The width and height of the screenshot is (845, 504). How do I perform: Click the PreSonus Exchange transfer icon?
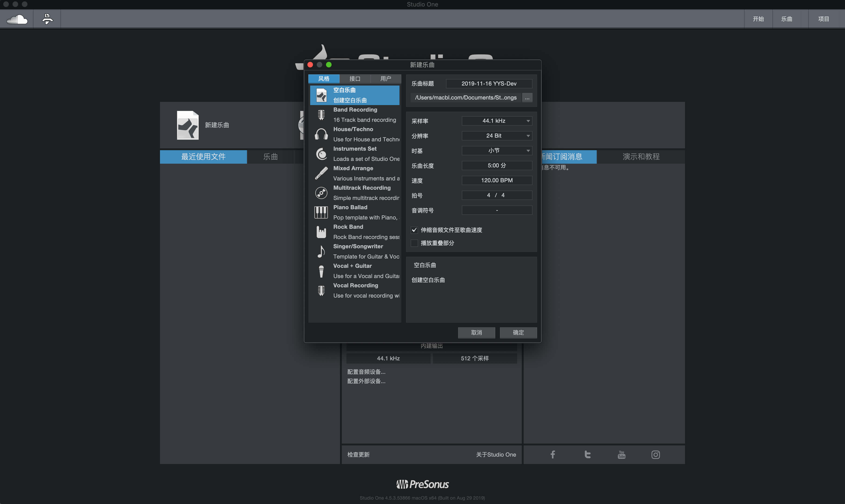coord(47,19)
